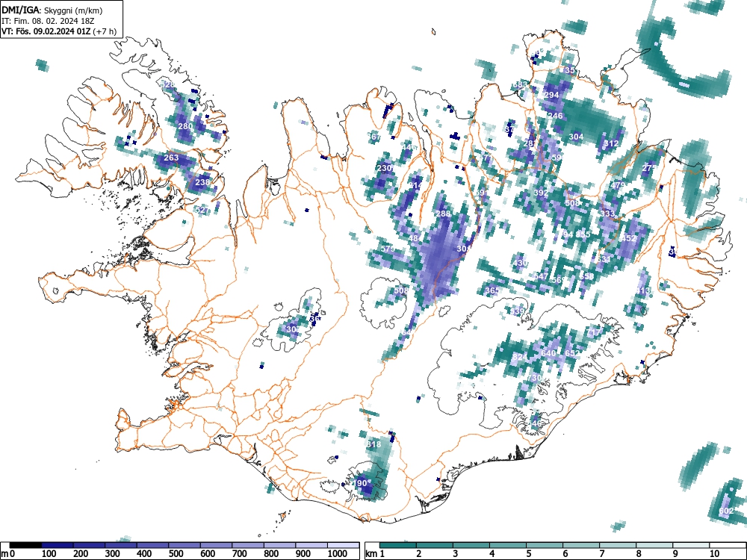Screen dimensions: 747x560
Task: Select the pale swatch between 900 and 1000 m
Action: pyautogui.click(x=311, y=545)
